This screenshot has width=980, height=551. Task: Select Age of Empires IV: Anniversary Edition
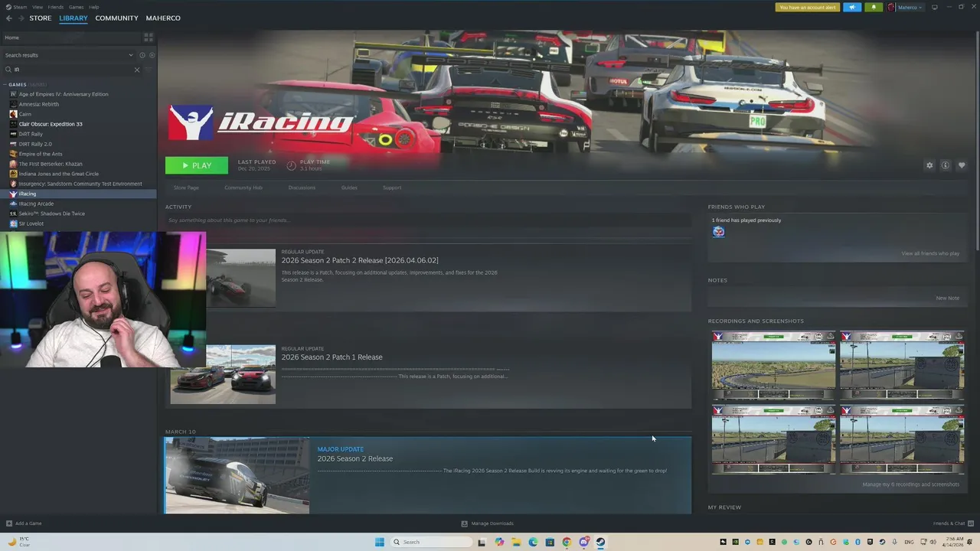coord(64,94)
